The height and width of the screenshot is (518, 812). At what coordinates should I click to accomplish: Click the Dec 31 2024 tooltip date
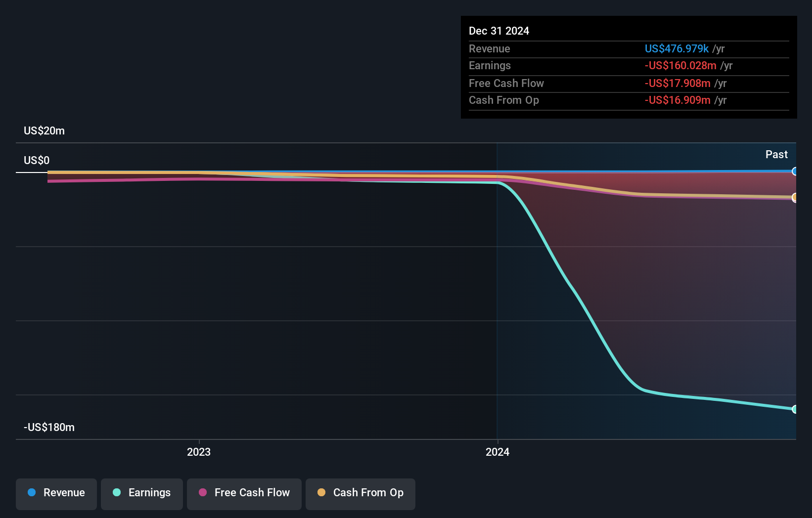(499, 31)
